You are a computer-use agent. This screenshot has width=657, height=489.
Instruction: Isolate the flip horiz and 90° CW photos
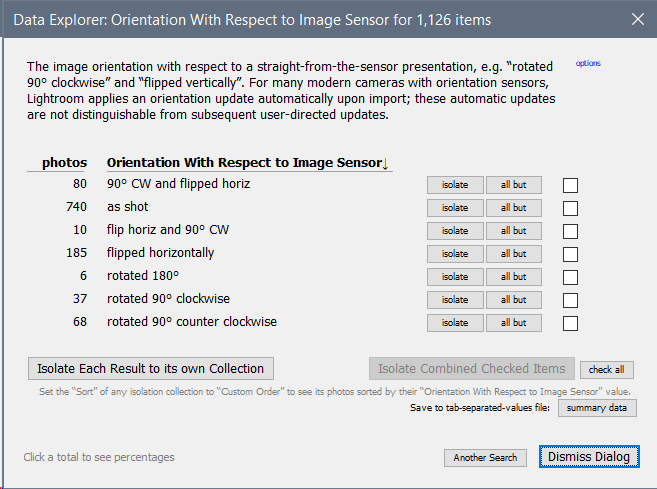(x=455, y=231)
